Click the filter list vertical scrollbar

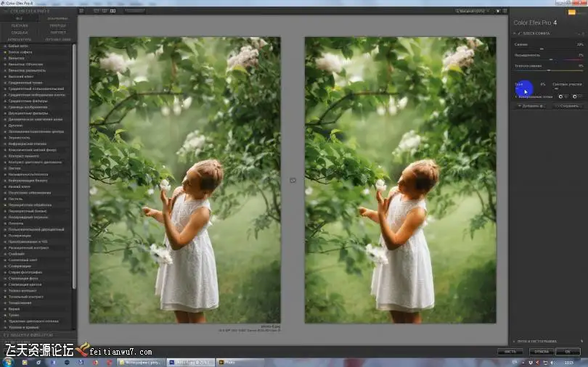(74, 167)
